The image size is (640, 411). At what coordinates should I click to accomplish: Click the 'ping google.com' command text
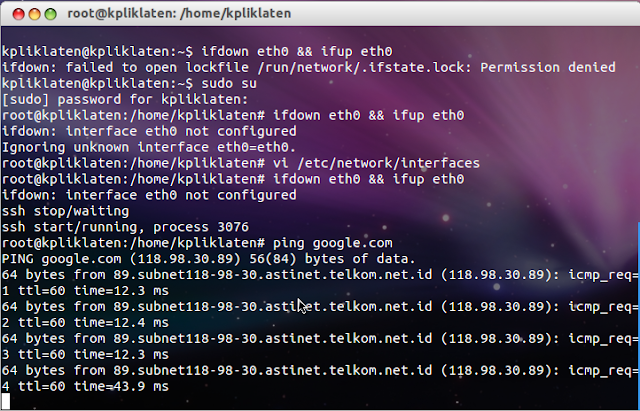[x=333, y=243]
